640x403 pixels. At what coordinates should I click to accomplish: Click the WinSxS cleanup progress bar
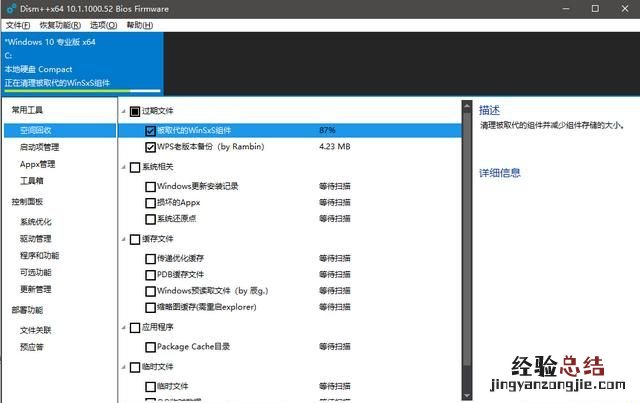(82, 91)
